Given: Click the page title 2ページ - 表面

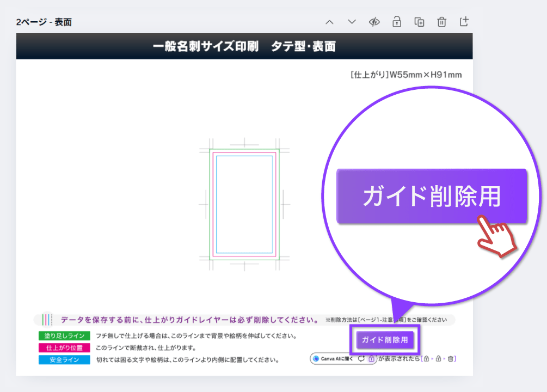Looking at the screenshot, I should 44,22.
